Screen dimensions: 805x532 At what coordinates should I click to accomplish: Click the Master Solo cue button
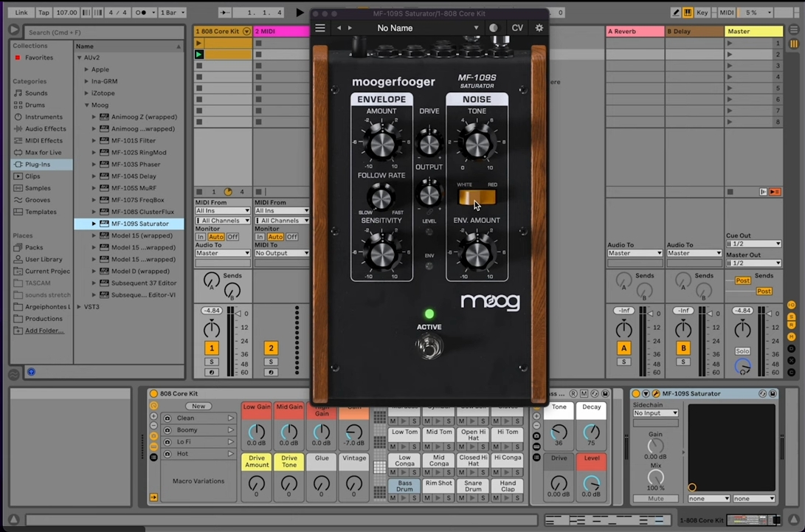coord(742,351)
